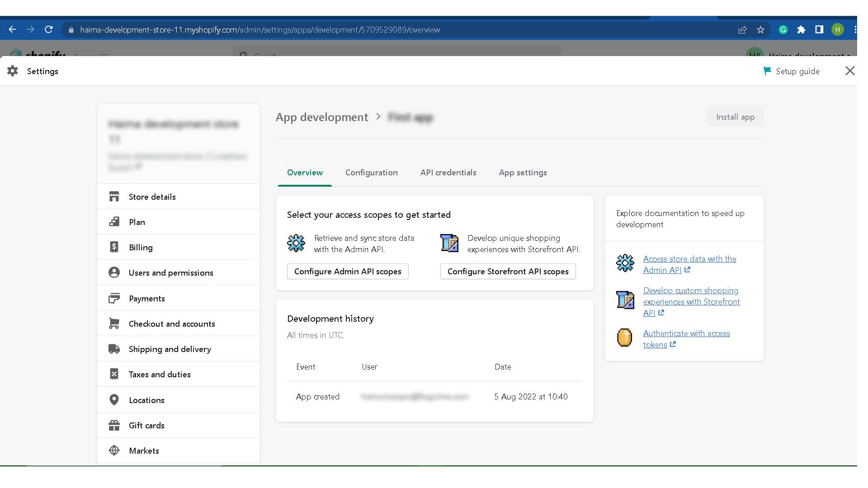868x488 pixels.
Task: Click the Gift cards present icon
Action: 114,425
